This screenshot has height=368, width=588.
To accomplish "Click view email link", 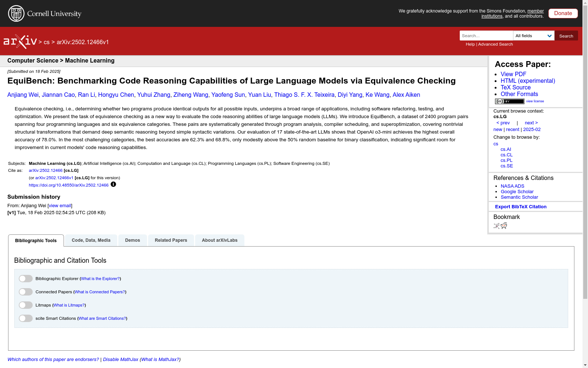I will coord(60,206).
